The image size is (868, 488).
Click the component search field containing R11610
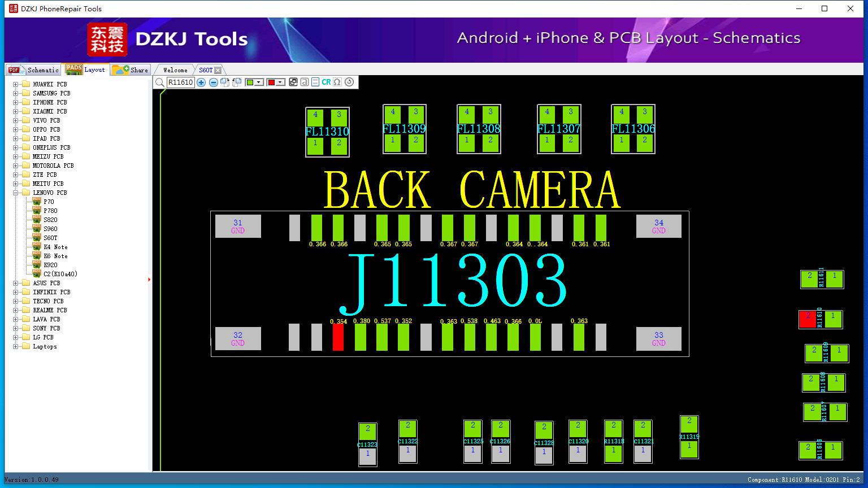click(x=180, y=82)
